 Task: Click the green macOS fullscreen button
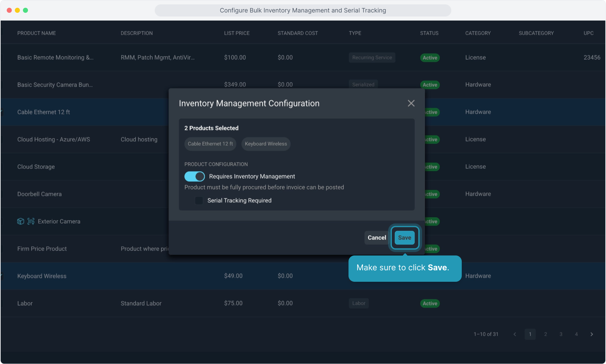click(26, 10)
